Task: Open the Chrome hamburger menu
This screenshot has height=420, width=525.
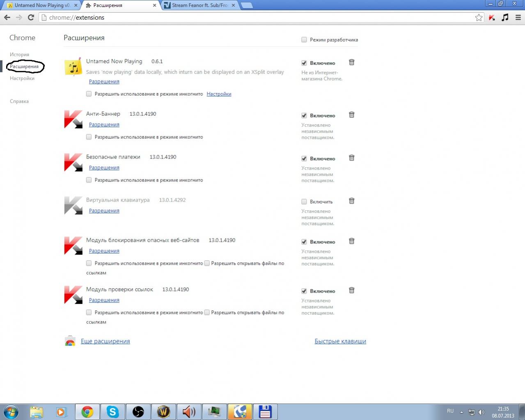Action: [518, 18]
